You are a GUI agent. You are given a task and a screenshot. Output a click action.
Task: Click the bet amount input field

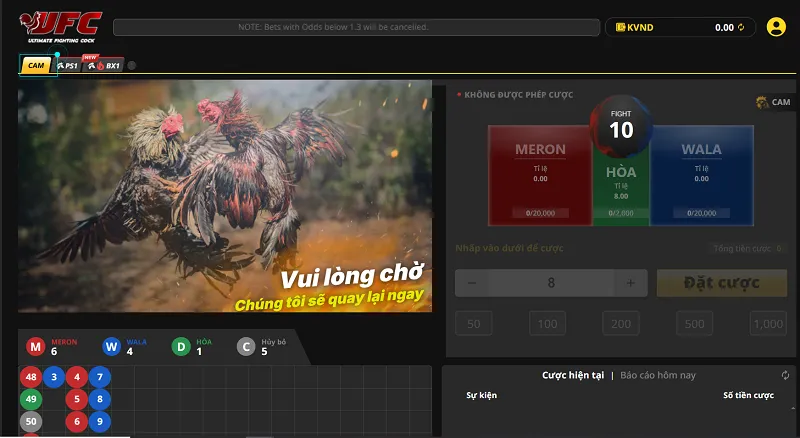pos(551,283)
